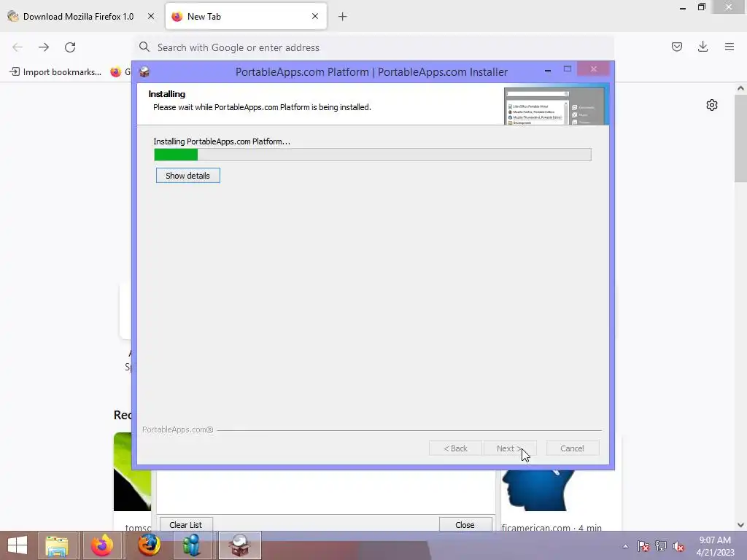
Task: Show details of the installation
Action: [x=187, y=175]
